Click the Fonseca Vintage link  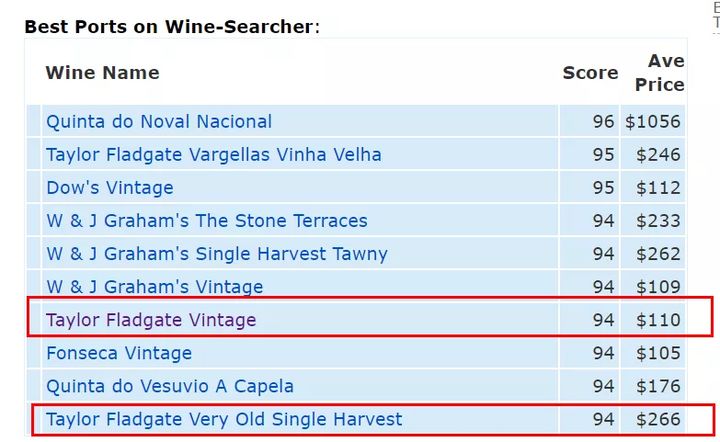click(118, 353)
